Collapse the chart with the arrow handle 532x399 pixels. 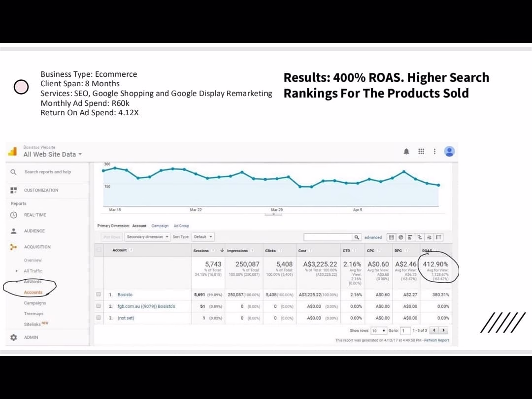point(273,214)
